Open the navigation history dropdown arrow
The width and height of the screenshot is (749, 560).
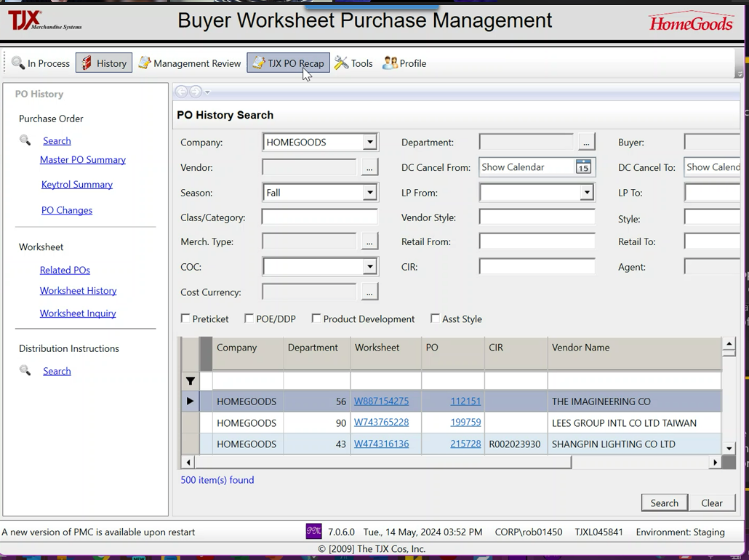tap(207, 92)
